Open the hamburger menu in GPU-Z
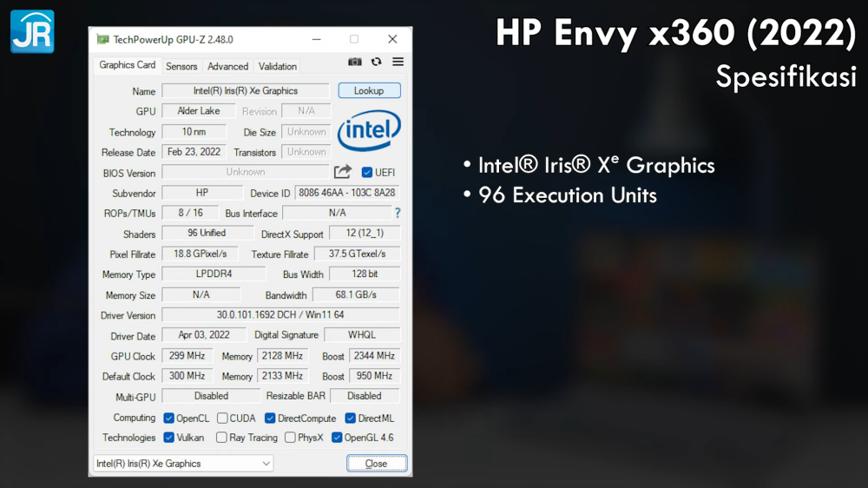The width and height of the screenshot is (868, 488). (x=398, y=62)
